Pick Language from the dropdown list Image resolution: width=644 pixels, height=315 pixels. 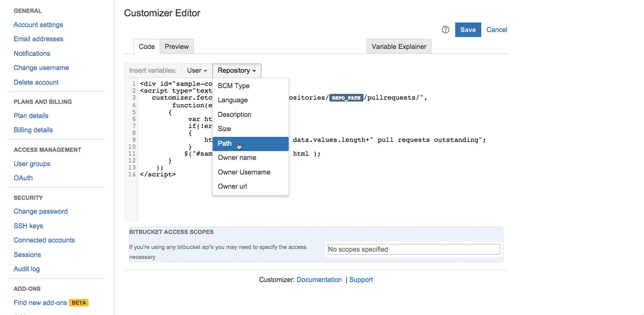(x=232, y=100)
